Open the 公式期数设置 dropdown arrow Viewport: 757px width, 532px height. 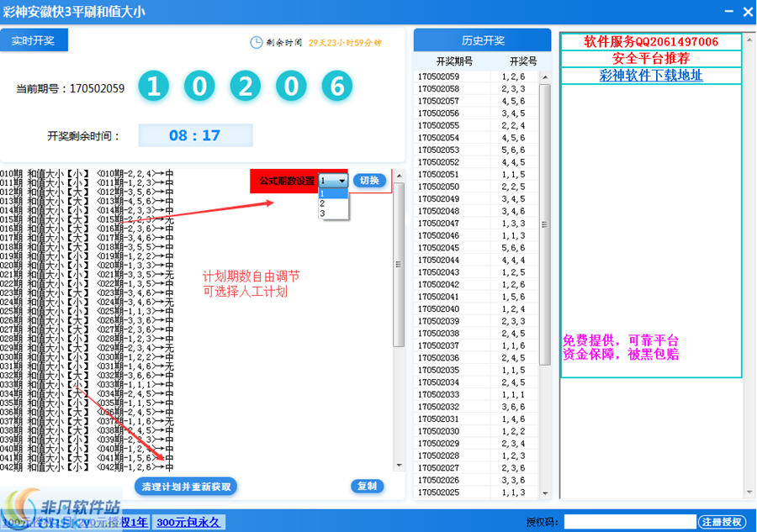[x=342, y=181]
